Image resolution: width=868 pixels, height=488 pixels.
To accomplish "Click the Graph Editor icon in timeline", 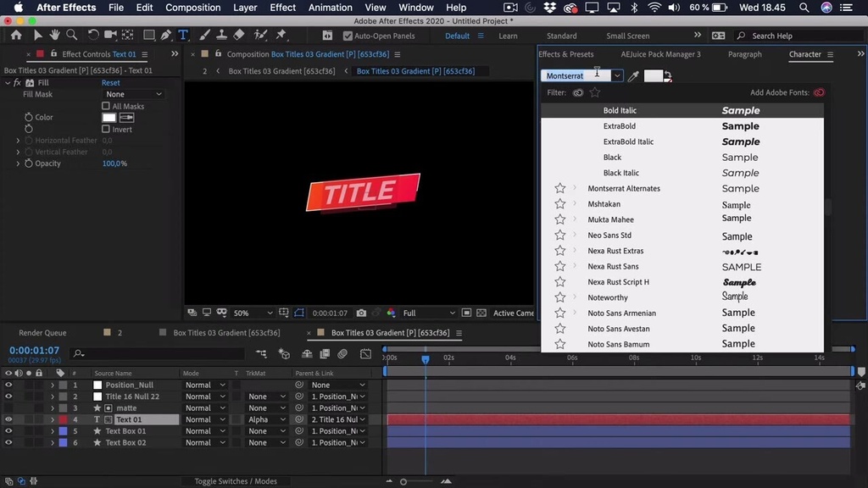I will coord(365,353).
